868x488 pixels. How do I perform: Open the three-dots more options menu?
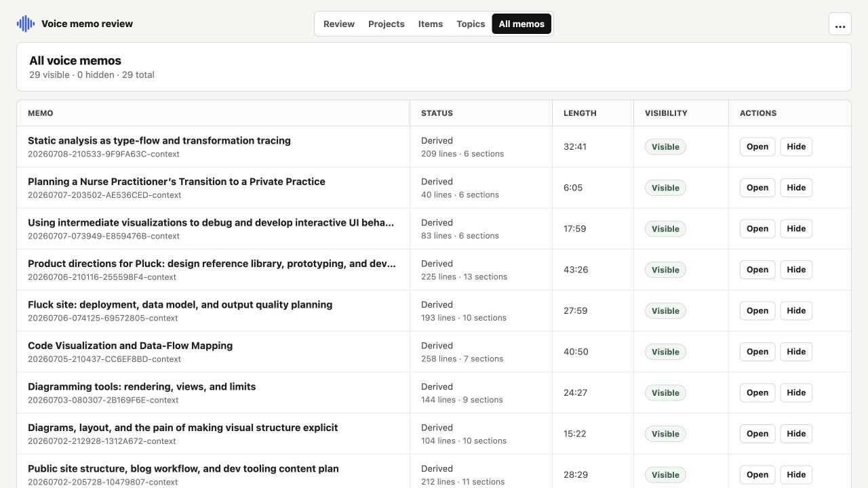840,24
